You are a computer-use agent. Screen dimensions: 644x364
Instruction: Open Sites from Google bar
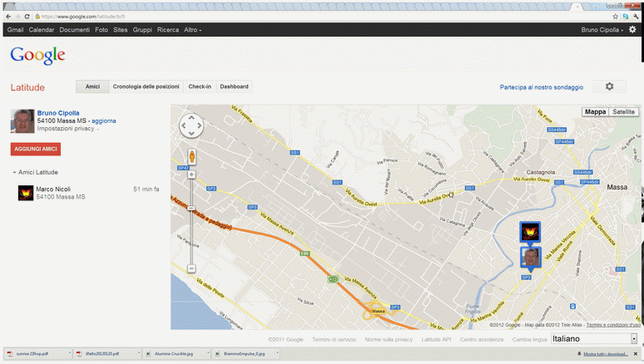point(121,30)
